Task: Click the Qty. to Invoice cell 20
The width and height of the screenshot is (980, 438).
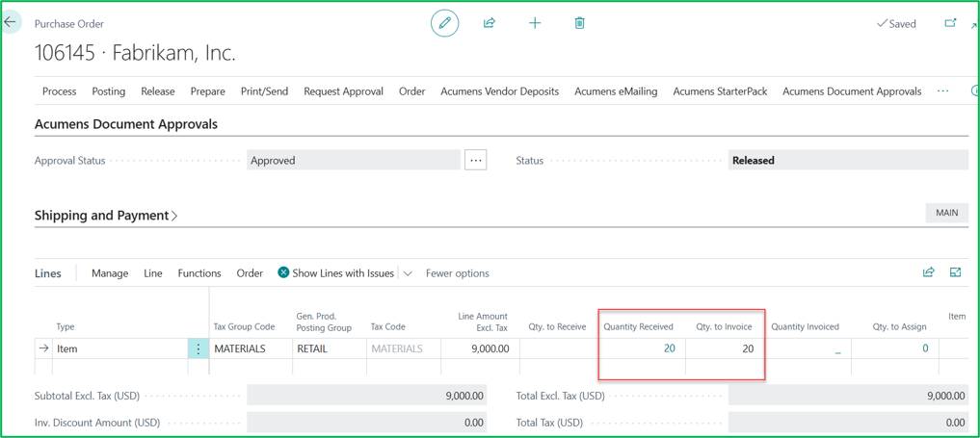Action: click(x=727, y=348)
